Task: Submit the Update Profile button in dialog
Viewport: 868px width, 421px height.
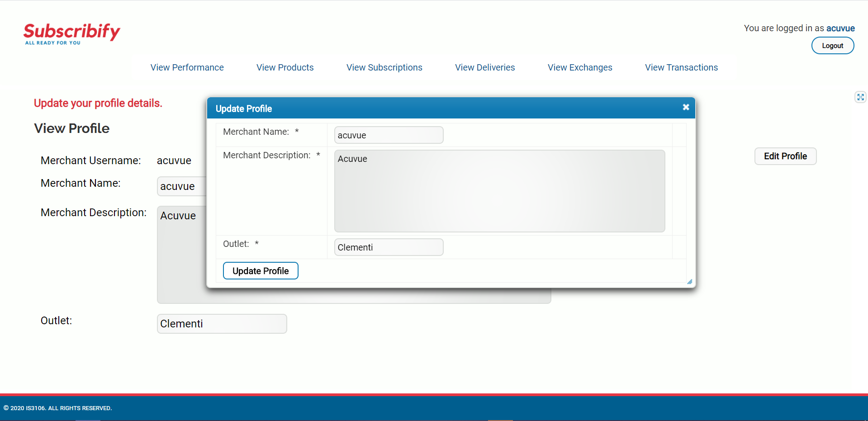Action: tap(261, 271)
